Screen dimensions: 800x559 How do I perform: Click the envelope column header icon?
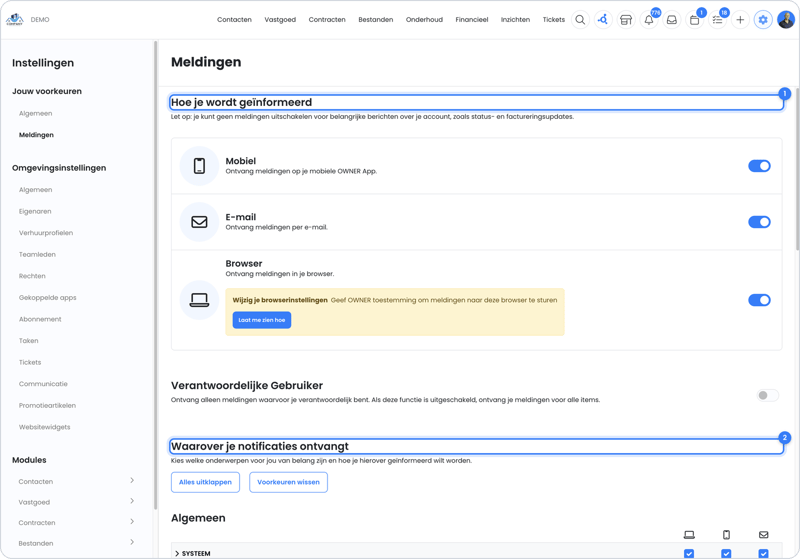763,535
